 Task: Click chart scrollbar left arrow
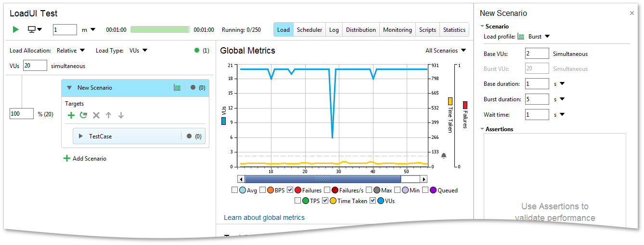[x=241, y=179]
